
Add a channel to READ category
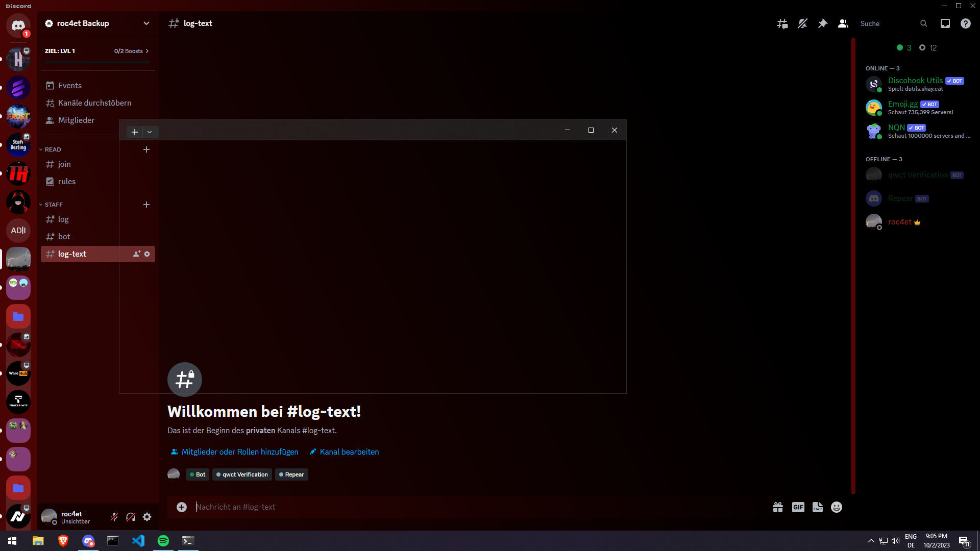coord(146,149)
